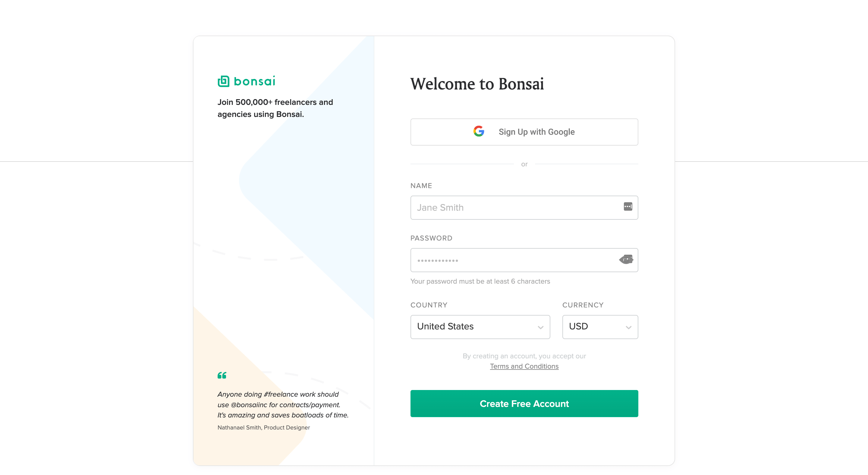Open the Terms and Conditions link

click(x=524, y=366)
